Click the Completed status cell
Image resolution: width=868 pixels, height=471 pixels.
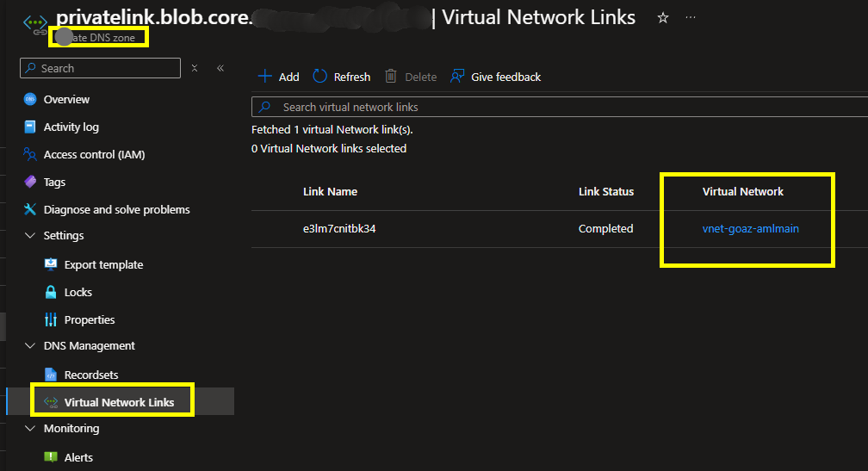[605, 228]
